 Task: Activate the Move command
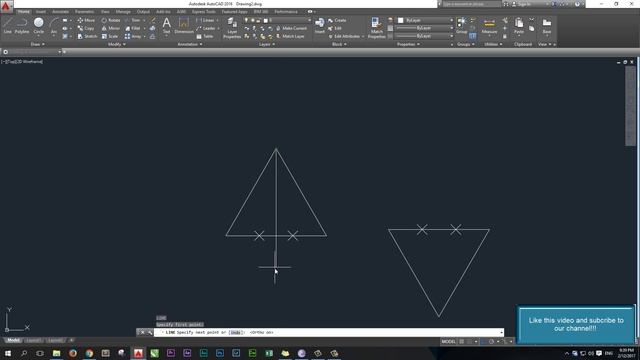tap(86, 20)
